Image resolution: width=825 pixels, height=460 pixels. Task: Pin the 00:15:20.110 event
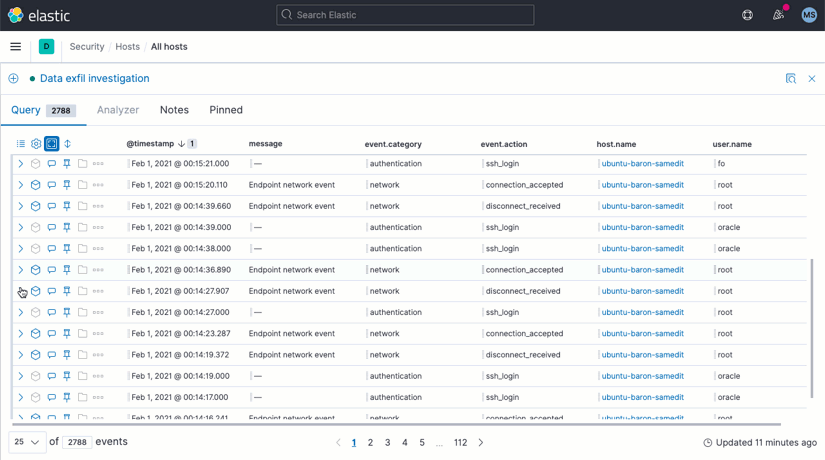pyautogui.click(x=67, y=185)
